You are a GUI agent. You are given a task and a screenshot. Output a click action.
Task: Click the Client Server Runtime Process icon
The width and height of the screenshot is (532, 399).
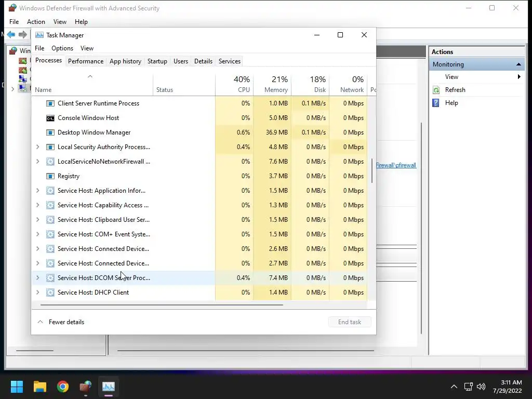pos(50,103)
